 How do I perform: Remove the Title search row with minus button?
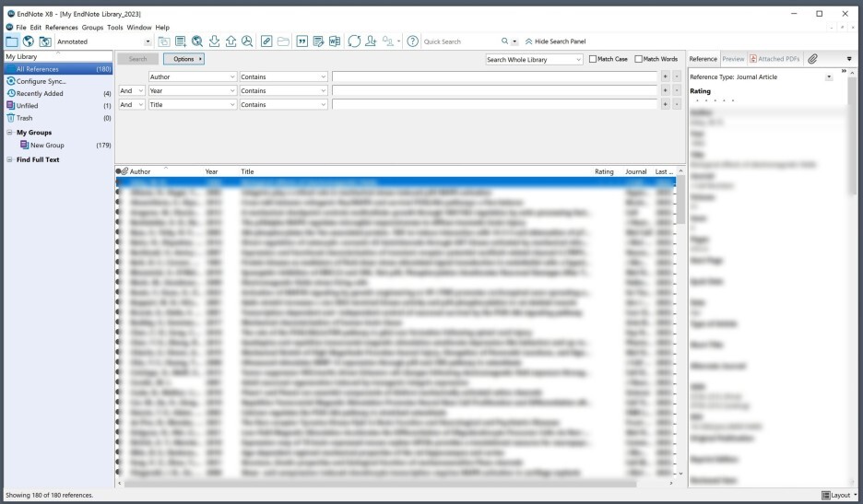[x=677, y=104]
